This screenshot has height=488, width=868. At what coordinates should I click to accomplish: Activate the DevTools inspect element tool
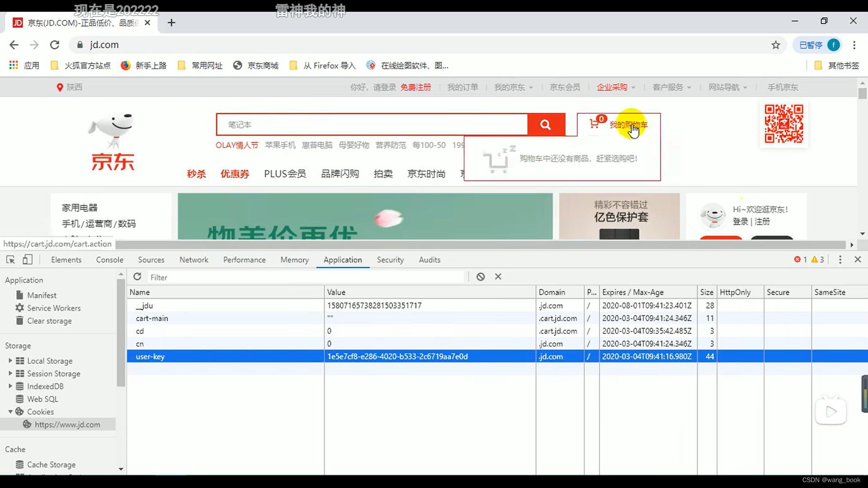point(10,259)
